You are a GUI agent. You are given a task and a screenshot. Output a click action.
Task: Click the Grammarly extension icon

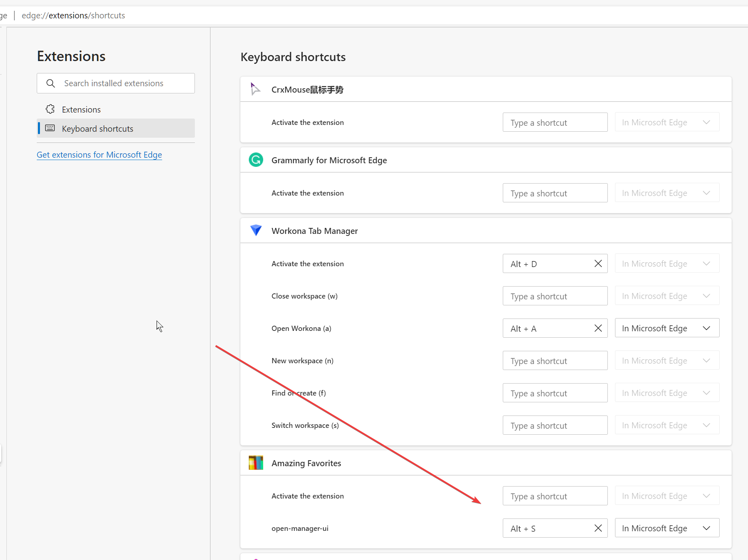click(x=256, y=160)
